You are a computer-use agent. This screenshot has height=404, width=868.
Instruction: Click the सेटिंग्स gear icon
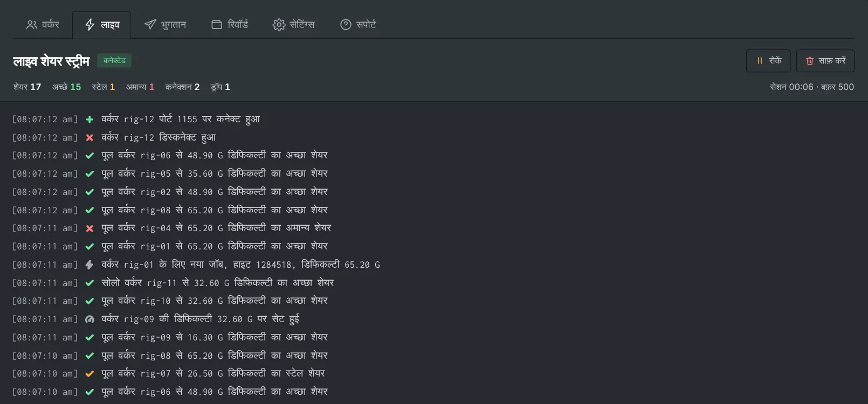pos(279,25)
